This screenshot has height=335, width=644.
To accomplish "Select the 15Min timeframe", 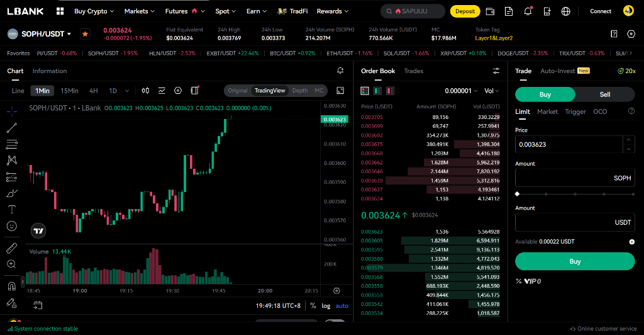I will tap(69, 91).
